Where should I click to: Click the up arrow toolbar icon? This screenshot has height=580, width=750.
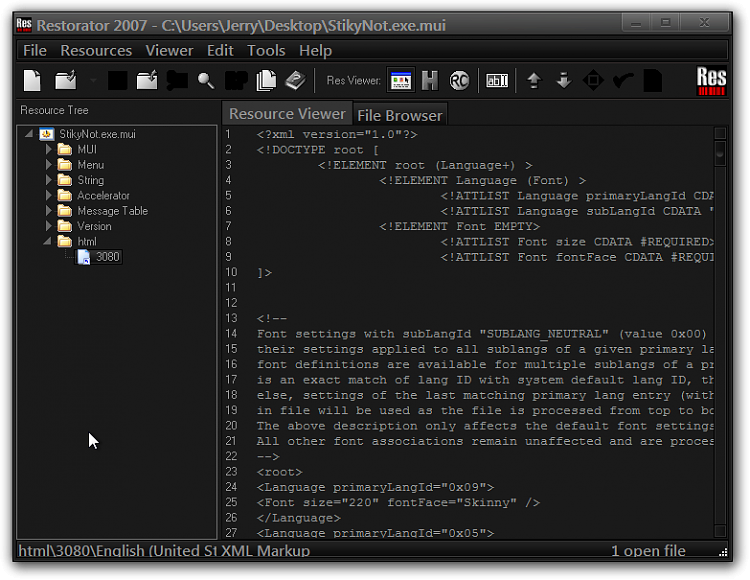coord(534,80)
